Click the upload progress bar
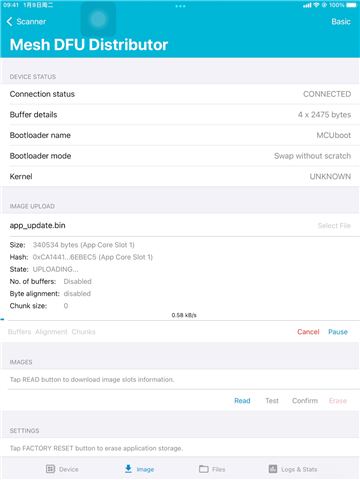The image size is (360, 480). coord(180,320)
